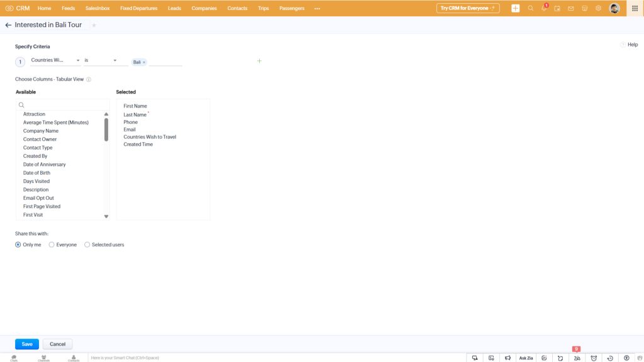Click the announcement megaphone icon
The image size is (644, 362).
pyautogui.click(x=508, y=358)
